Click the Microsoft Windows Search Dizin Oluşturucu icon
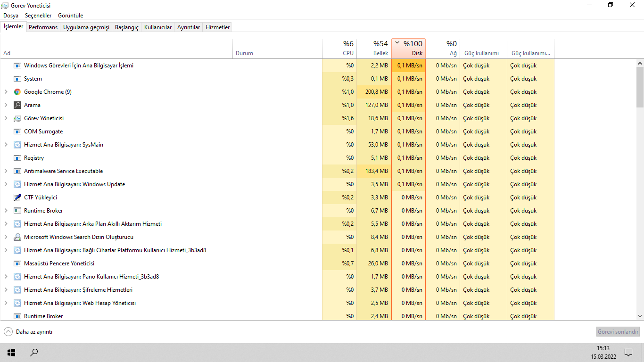 pos(17,237)
